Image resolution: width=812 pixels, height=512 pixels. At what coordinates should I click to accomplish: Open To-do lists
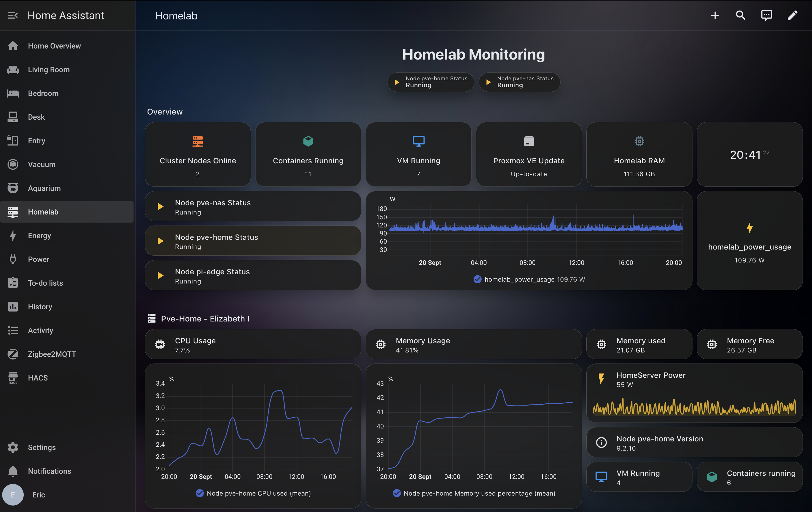pyautogui.click(x=67, y=283)
